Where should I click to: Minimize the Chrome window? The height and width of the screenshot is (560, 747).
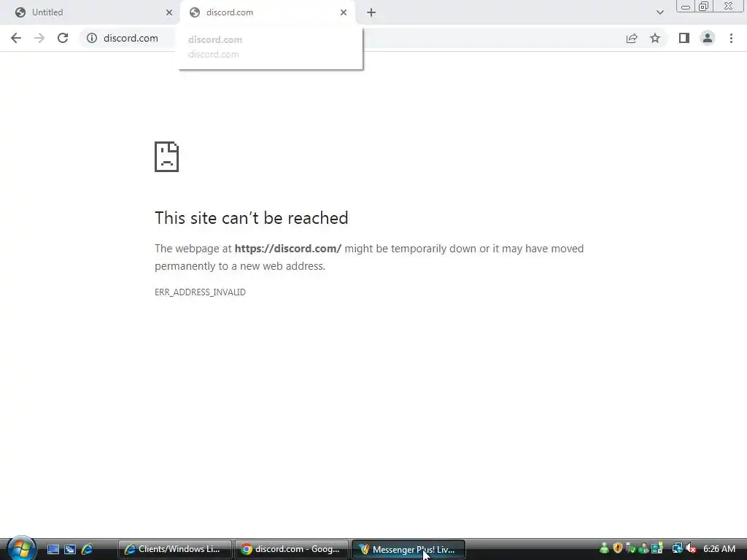pos(686,7)
